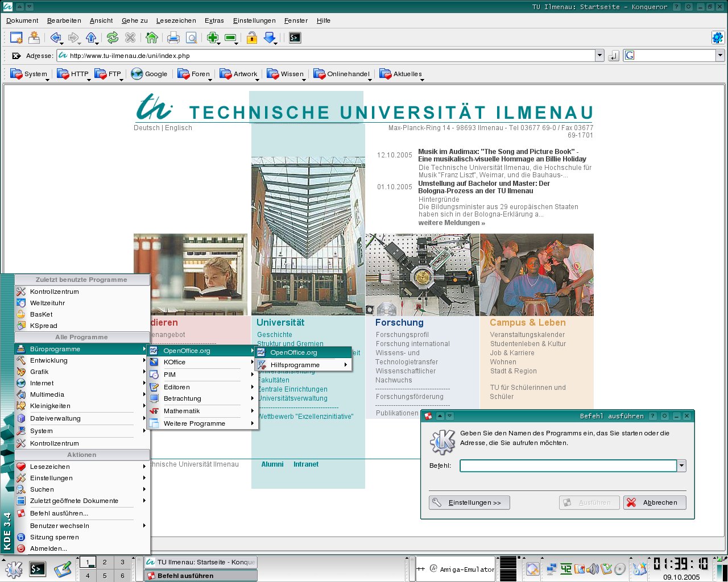The height and width of the screenshot is (582, 728).
Task: Click the green 42 icon in system tray
Action: pos(566,569)
